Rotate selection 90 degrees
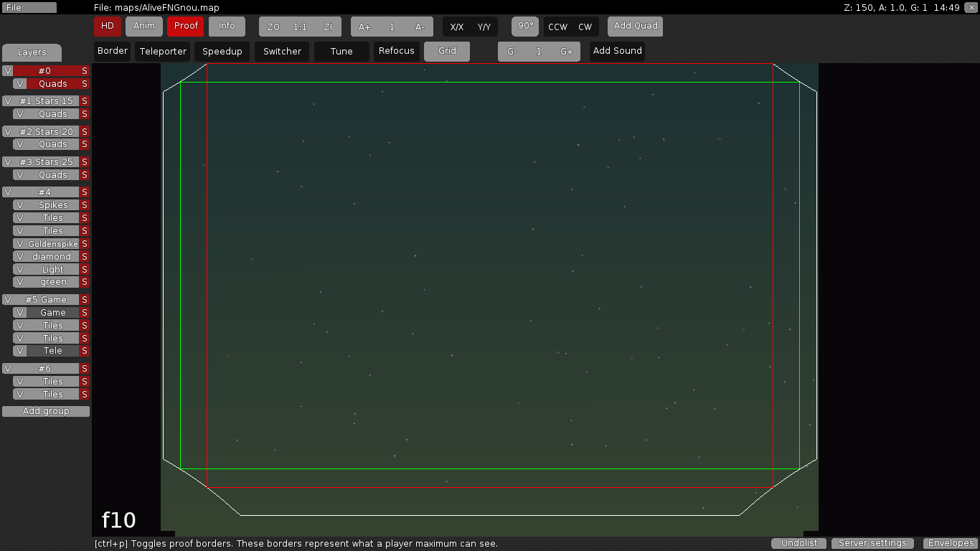Viewport: 980px width, 551px height. click(524, 26)
